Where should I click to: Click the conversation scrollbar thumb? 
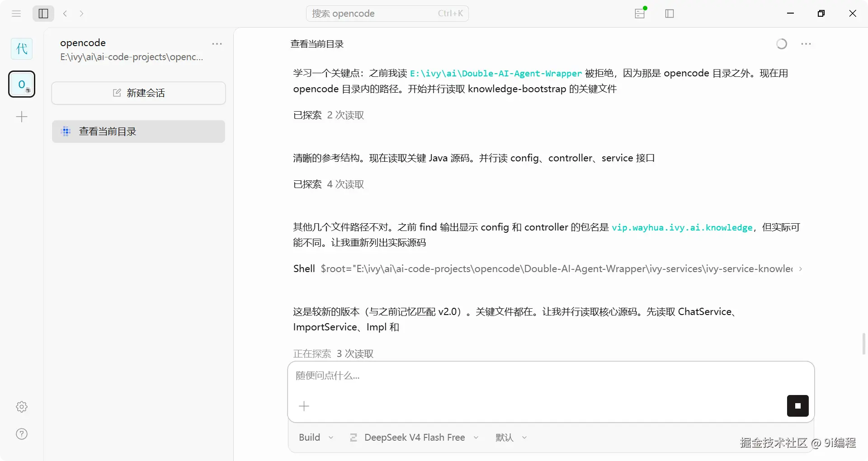[x=863, y=344]
